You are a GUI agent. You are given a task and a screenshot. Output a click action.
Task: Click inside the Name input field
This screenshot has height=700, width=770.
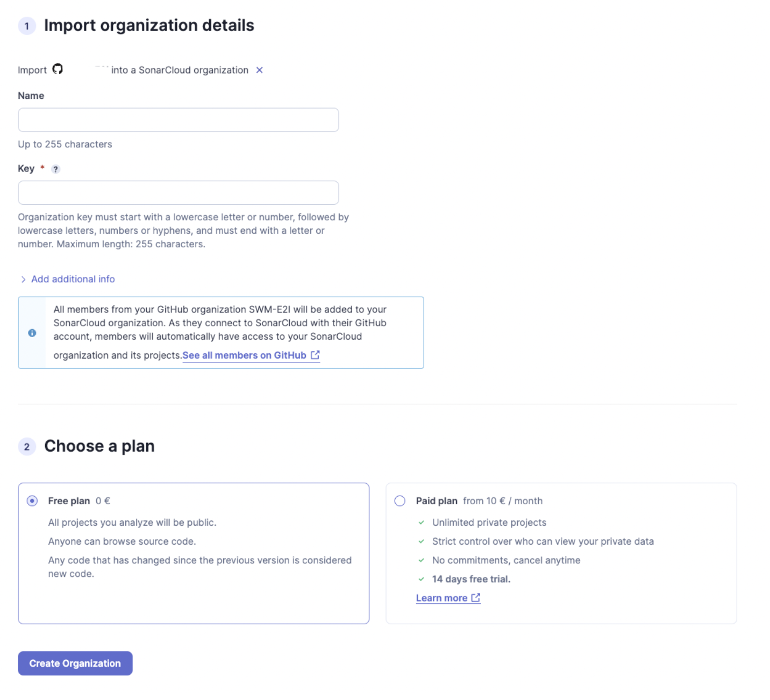pos(178,120)
